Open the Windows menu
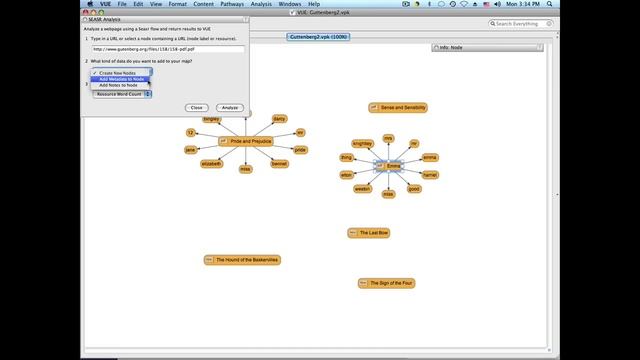 pos(290,4)
